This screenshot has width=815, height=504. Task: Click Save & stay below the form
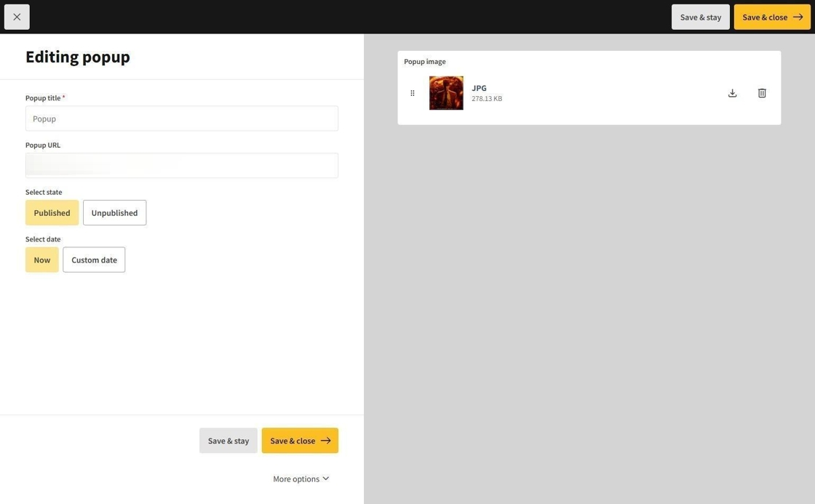click(228, 441)
